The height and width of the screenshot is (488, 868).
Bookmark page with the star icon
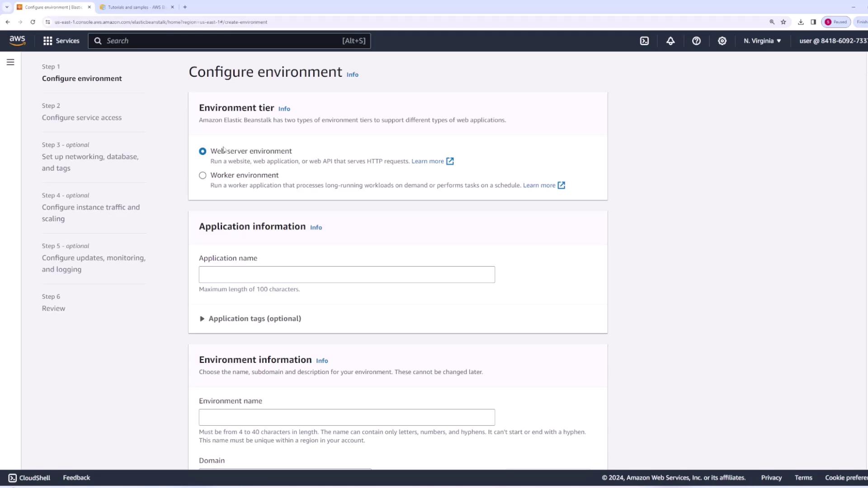(x=783, y=22)
